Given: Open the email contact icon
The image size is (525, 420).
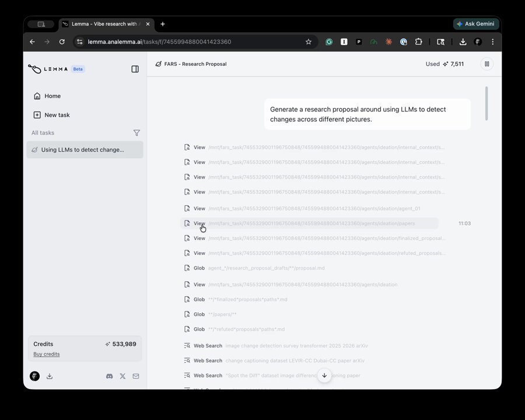Looking at the screenshot, I should [135, 376].
